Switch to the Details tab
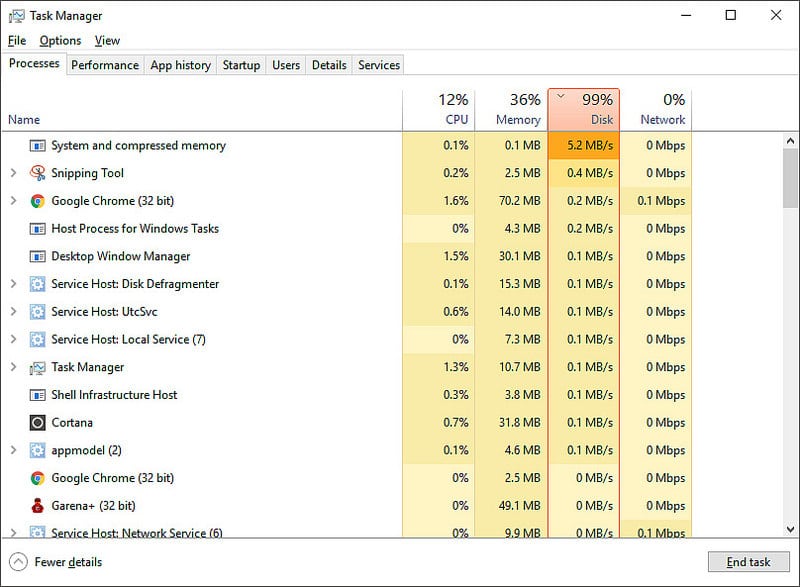 (329, 65)
